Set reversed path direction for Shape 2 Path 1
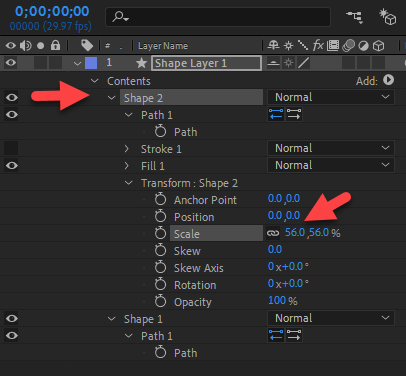This screenshot has width=406, height=376. point(276,114)
